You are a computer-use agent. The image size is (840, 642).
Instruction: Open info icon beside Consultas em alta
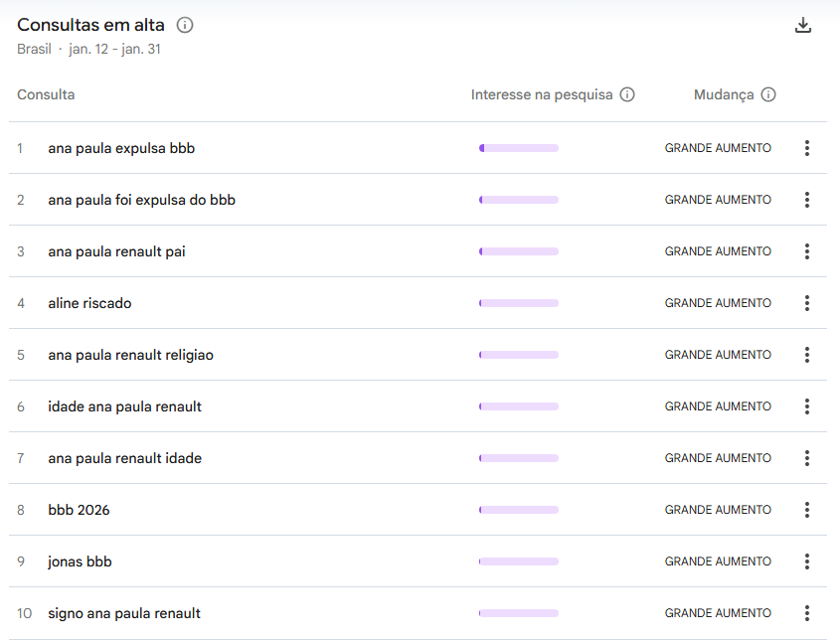[185, 25]
